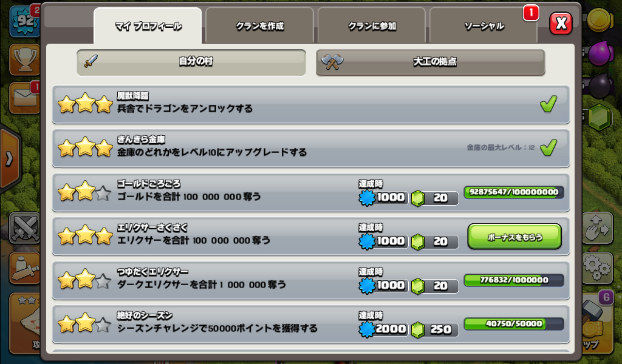Open the trophy league icon
The height and width of the screenshot is (364, 622).
click(x=25, y=59)
